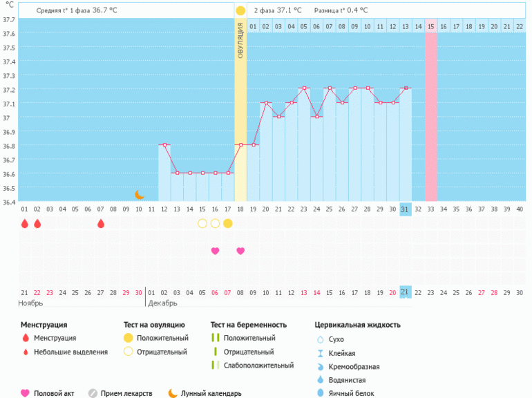Select the highlighted cycle day 31 on the axis
532x398 pixels.
coord(406,209)
